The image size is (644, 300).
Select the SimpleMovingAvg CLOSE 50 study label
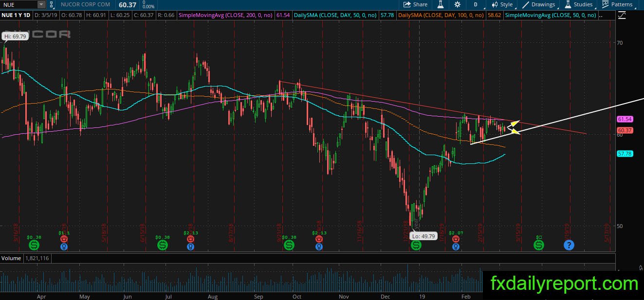[x=551, y=15]
